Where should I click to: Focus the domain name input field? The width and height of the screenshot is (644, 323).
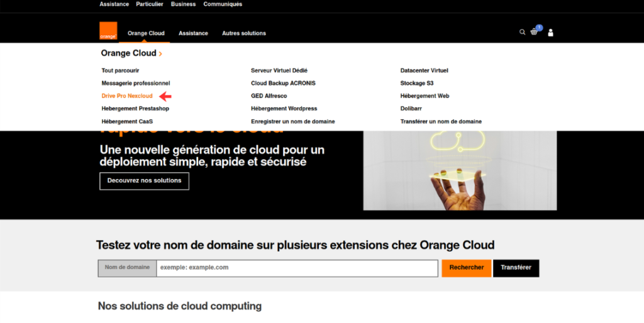tap(297, 268)
